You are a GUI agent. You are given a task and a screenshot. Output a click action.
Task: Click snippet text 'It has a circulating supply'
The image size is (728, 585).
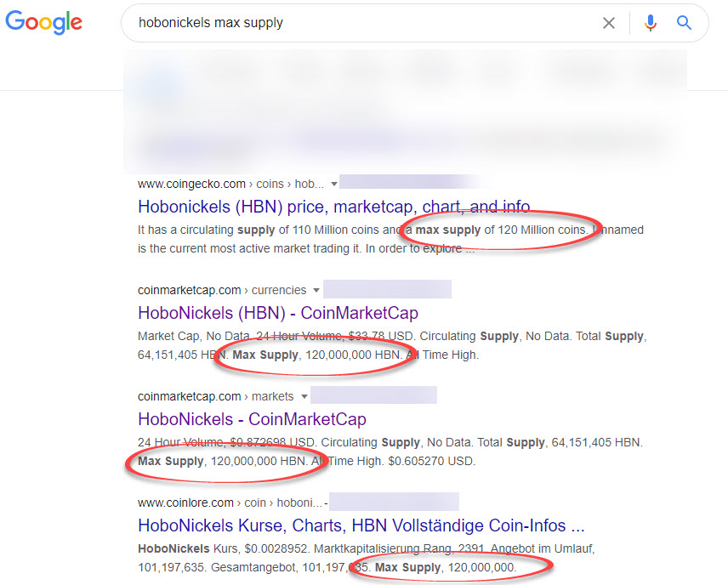pyautogui.click(x=207, y=230)
